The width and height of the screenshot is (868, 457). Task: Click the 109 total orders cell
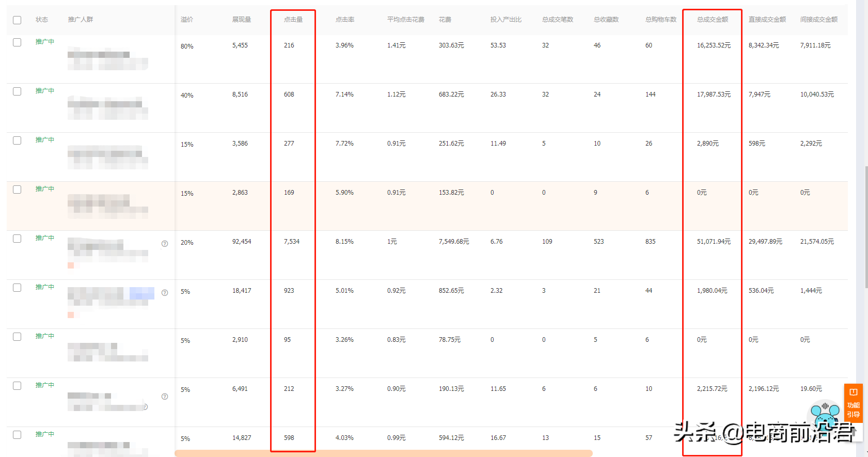(547, 242)
